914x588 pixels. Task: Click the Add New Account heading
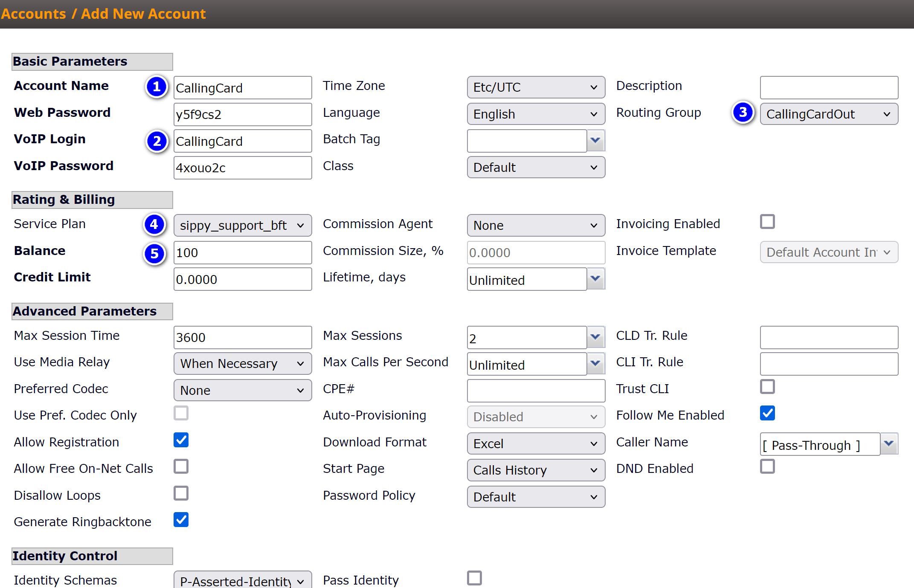[x=143, y=14]
